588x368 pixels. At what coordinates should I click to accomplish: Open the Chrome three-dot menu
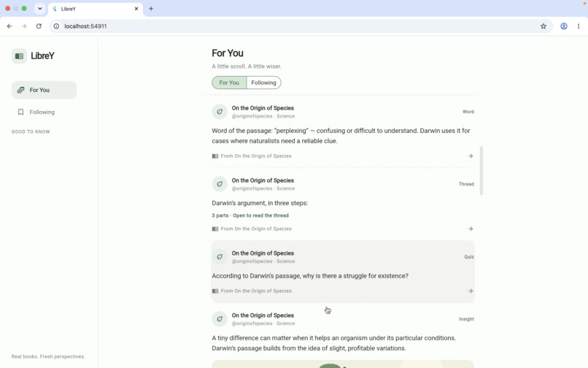(579, 26)
